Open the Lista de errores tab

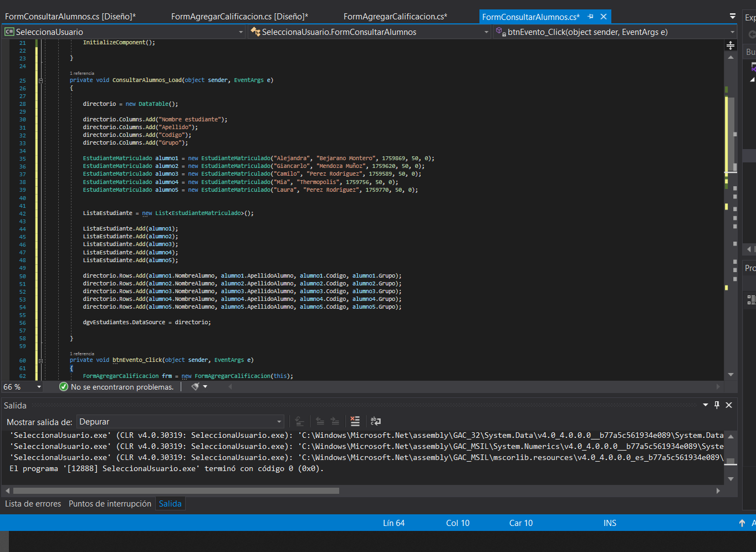(x=33, y=504)
